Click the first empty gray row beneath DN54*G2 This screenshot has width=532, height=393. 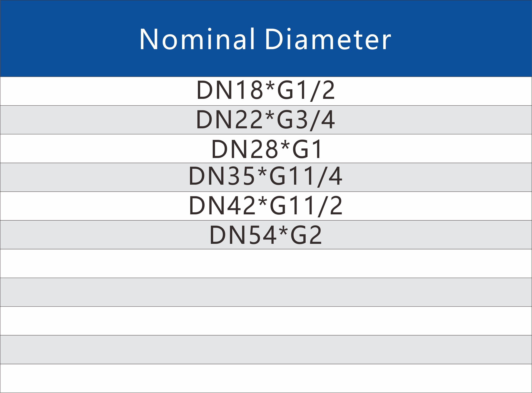click(266, 292)
